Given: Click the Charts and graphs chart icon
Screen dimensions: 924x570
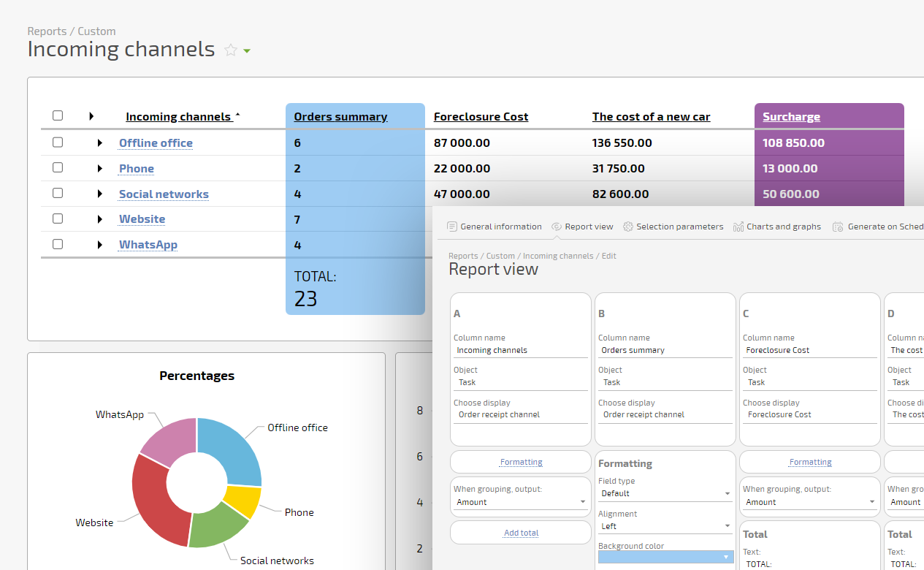Looking at the screenshot, I should point(738,227).
